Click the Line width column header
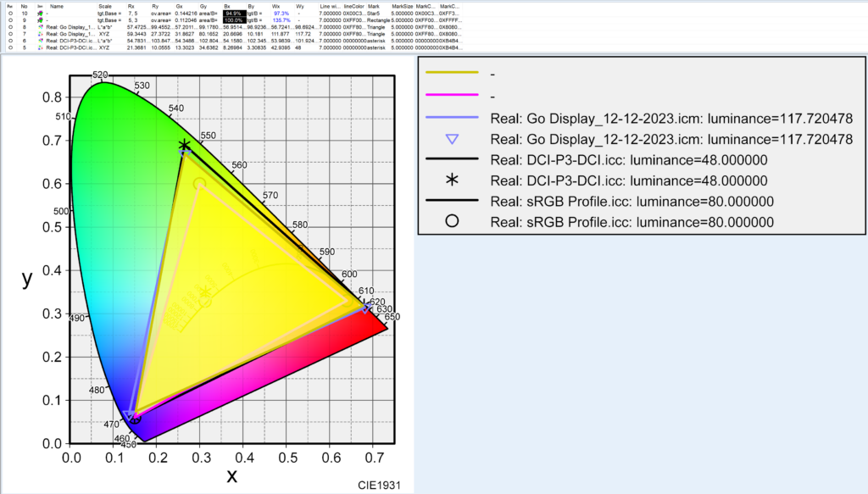Image resolution: width=868 pixels, height=494 pixels. point(331,6)
